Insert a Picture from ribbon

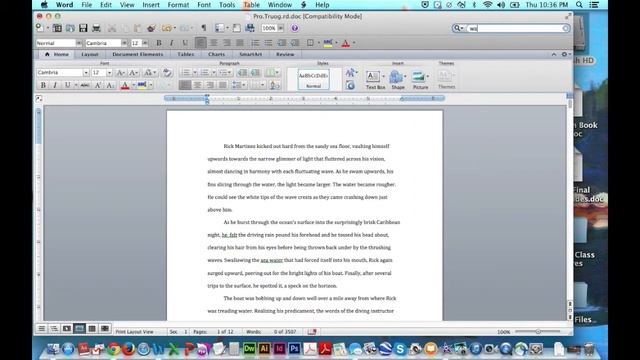420,80
